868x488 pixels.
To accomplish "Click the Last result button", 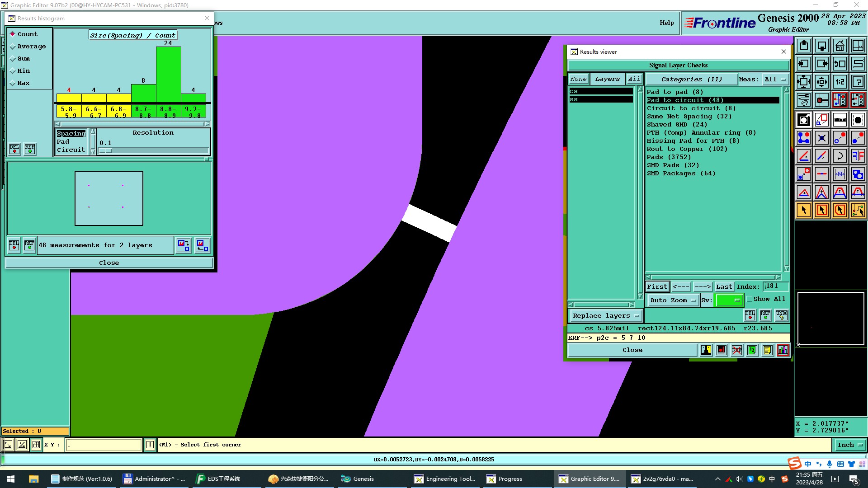I will [x=724, y=287].
